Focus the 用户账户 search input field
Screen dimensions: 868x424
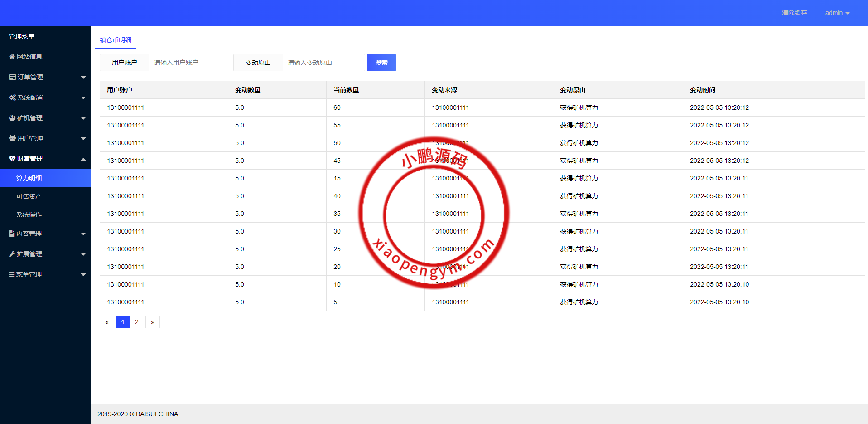pos(190,63)
